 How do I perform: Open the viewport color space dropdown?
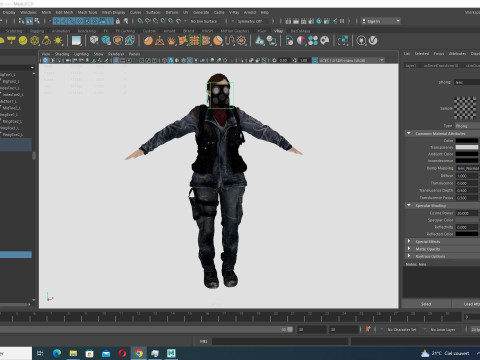pyautogui.click(x=352, y=60)
